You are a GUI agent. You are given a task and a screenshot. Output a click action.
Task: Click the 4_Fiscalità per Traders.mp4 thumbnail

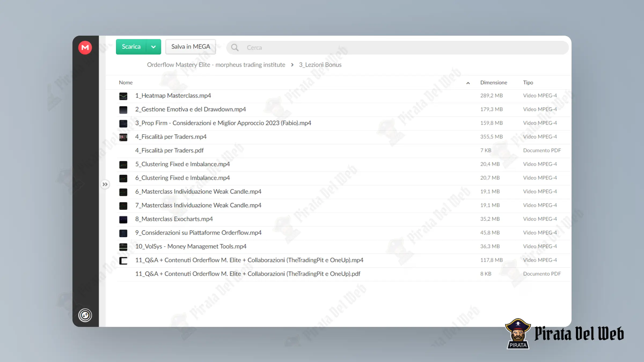123,137
